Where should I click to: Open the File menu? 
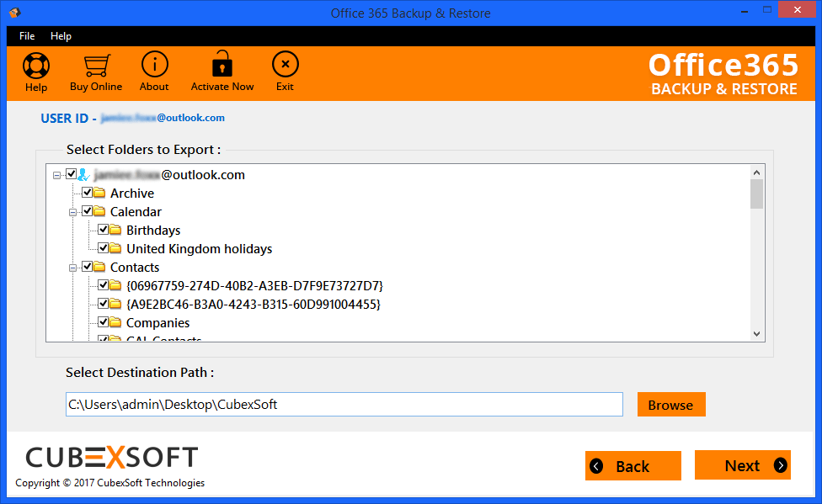(x=27, y=36)
